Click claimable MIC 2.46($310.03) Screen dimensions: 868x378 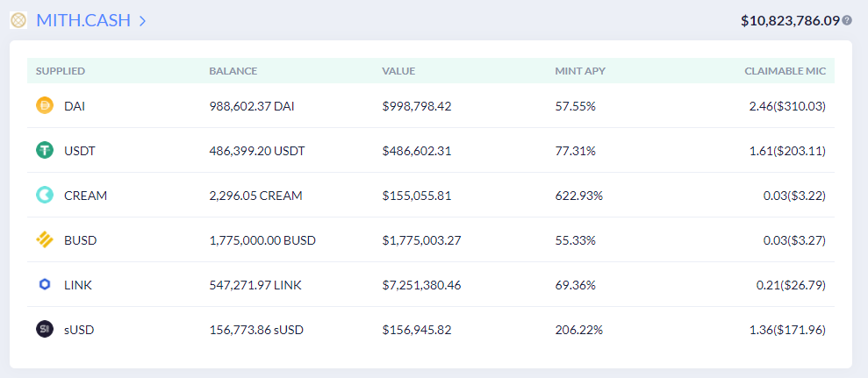pos(788,106)
